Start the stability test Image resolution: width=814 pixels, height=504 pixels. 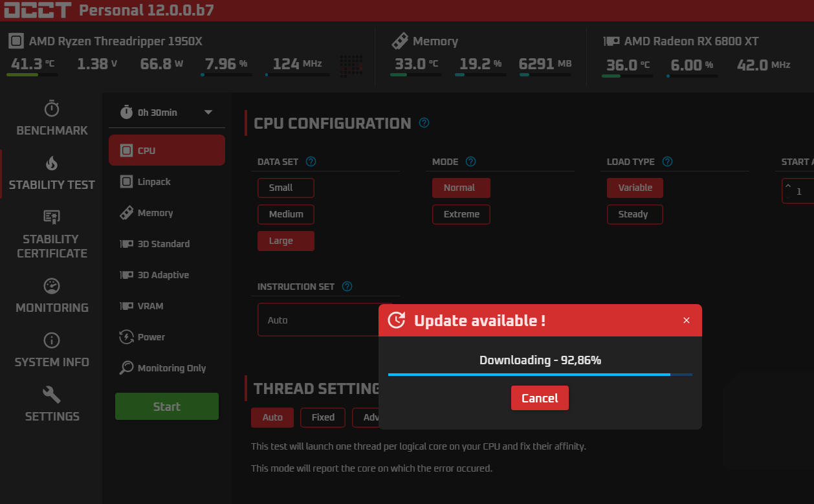pos(167,406)
